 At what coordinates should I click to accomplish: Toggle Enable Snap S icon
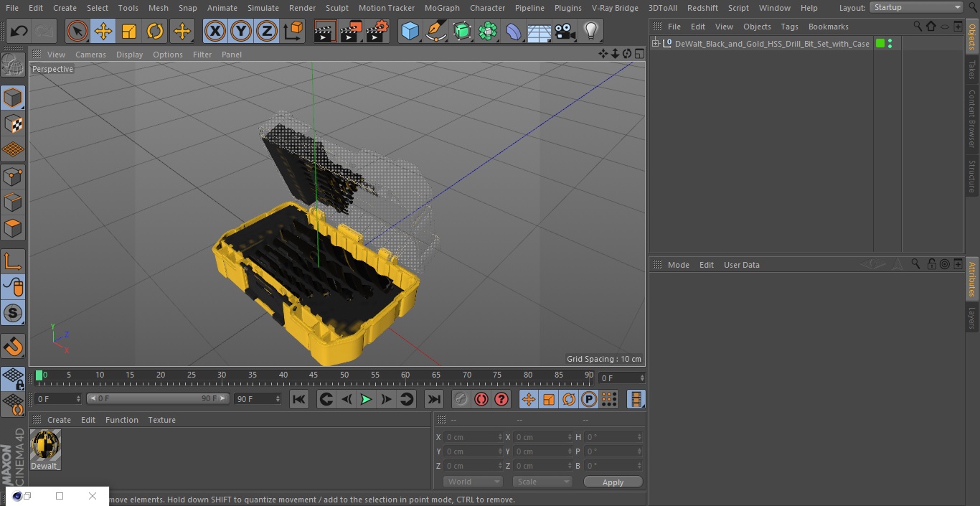point(13,313)
